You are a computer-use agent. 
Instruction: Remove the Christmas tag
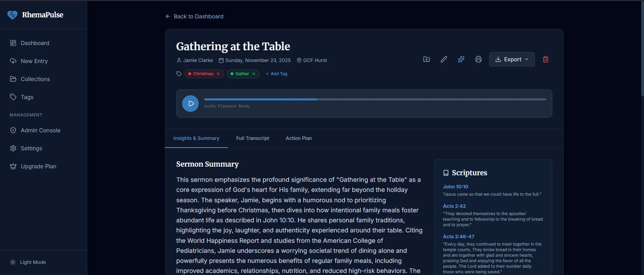pyautogui.click(x=218, y=74)
